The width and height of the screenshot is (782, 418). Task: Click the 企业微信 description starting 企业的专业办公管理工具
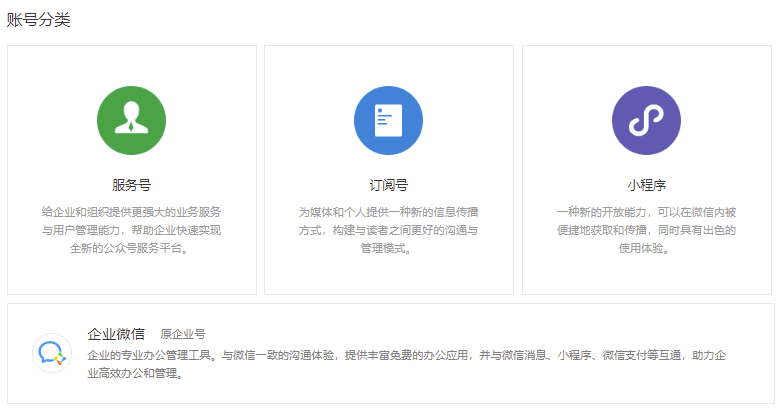[x=406, y=364]
